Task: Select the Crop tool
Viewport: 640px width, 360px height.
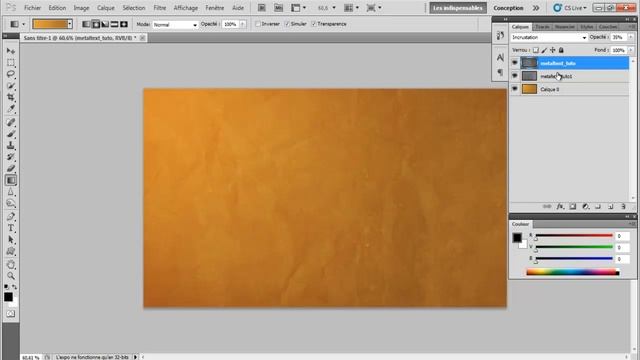Action: (11, 98)
